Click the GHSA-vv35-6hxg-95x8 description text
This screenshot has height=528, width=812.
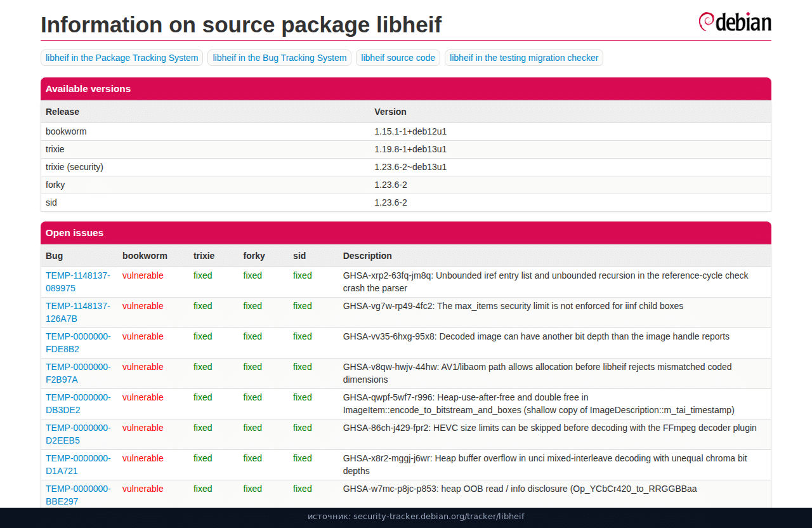tap(536, 336)
